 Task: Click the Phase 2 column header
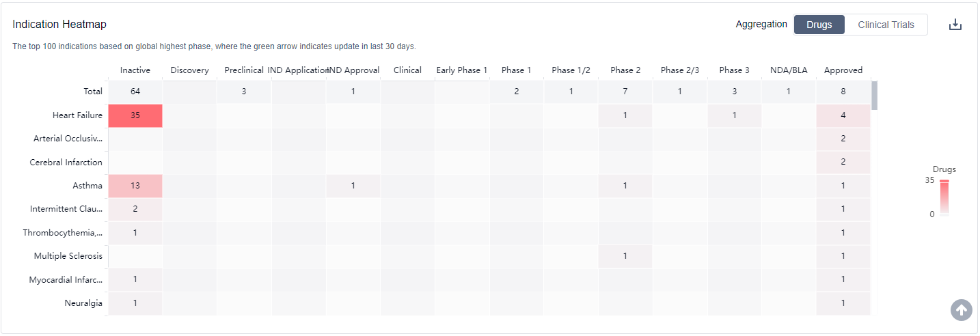pos(625,70)
